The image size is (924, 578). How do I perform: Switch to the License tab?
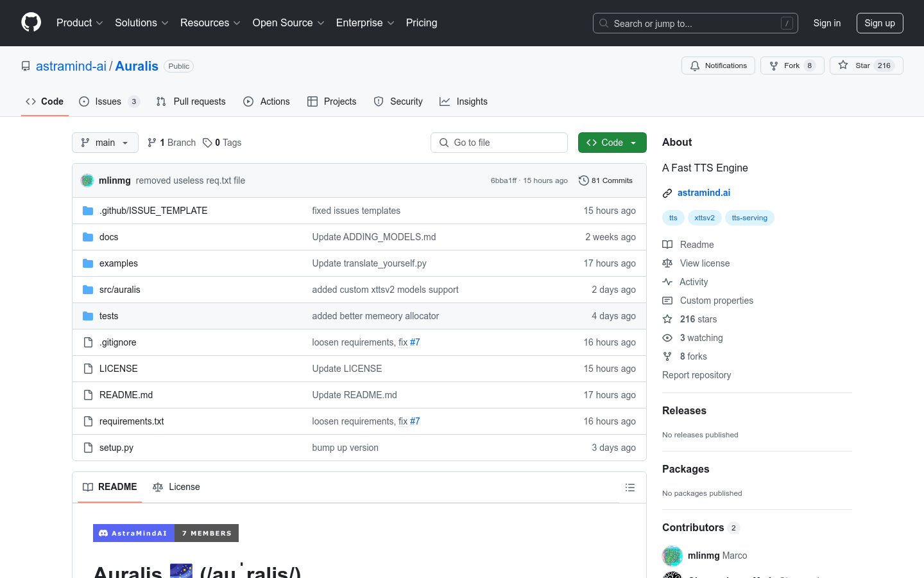coord(176,487)
